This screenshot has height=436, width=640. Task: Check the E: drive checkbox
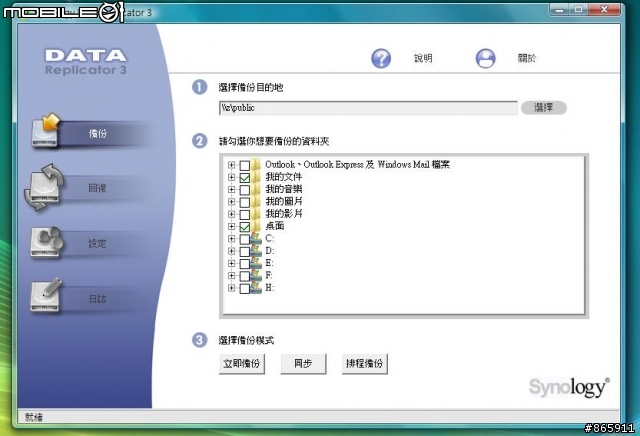pos(244,264)
